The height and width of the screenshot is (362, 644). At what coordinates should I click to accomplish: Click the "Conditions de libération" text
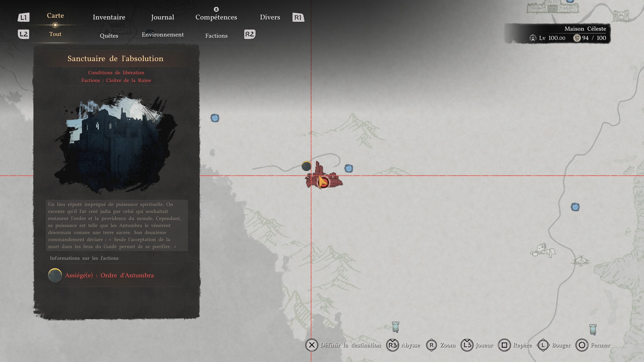[x=116, y=72]
